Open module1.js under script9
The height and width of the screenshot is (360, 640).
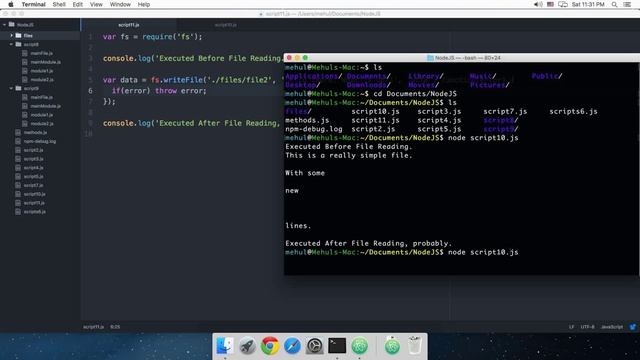42,115
